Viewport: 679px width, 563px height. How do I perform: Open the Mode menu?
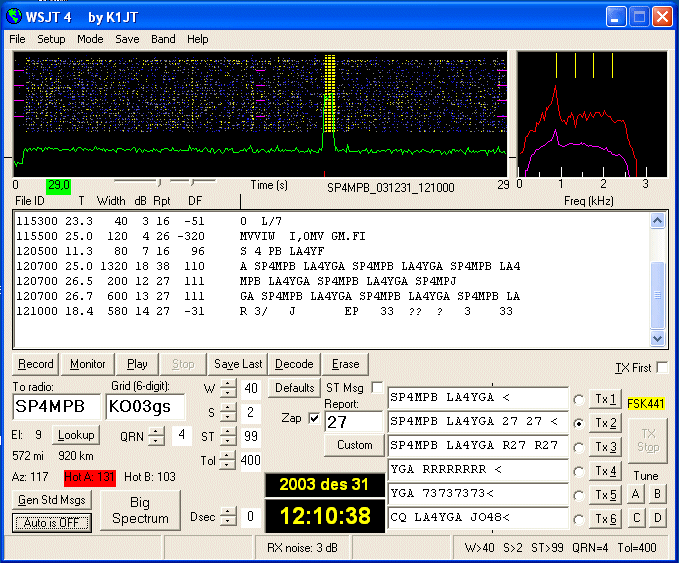[x=90, y=39]
